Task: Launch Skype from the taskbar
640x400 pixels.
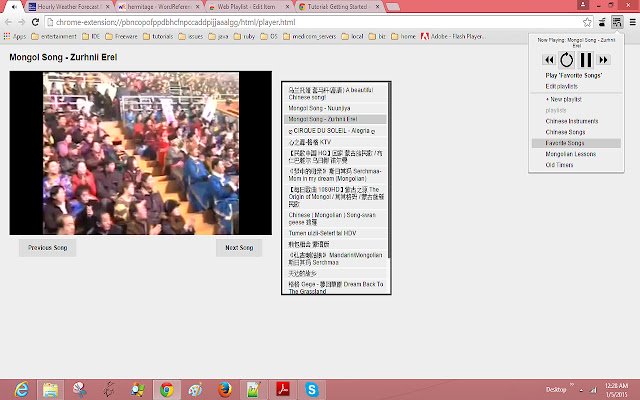Action: pos(311,389)
